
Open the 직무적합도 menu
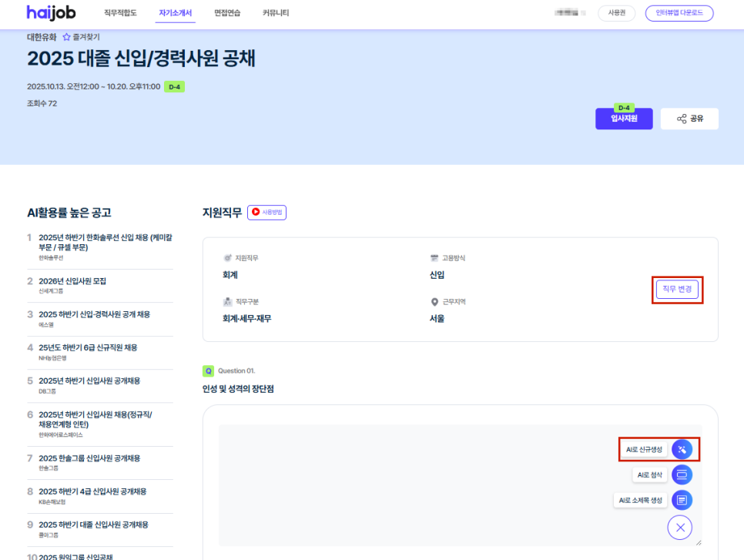click(x=119, y=13)
